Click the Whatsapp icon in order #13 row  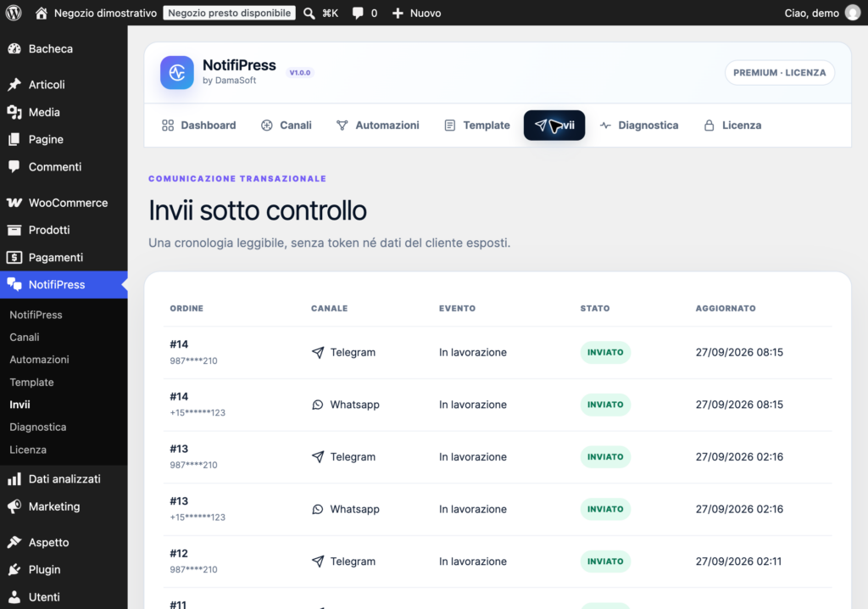click(318, 509)
